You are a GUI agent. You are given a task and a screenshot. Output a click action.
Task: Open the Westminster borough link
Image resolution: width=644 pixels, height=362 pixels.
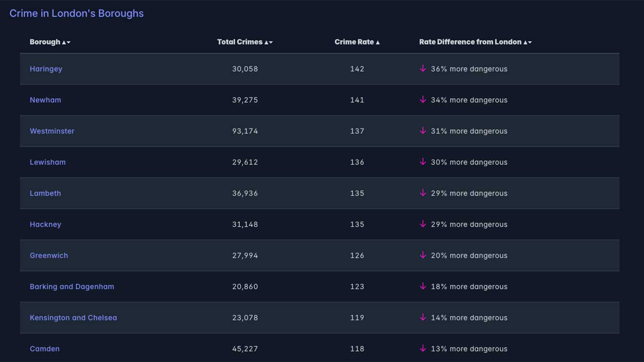pos(52,131)
